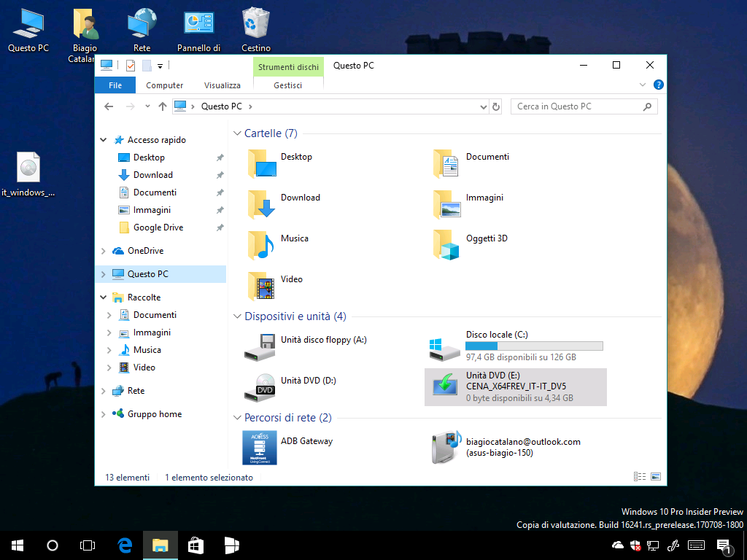This screenshot has width=747, height=560.
Task: Open Cestino on the desktop
Action: [256, 29]
